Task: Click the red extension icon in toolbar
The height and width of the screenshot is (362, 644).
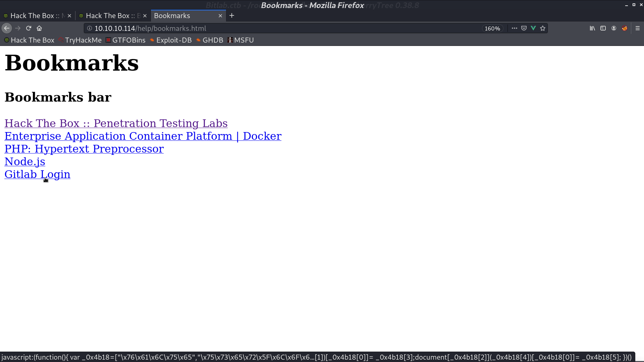Action: point(625,28)
